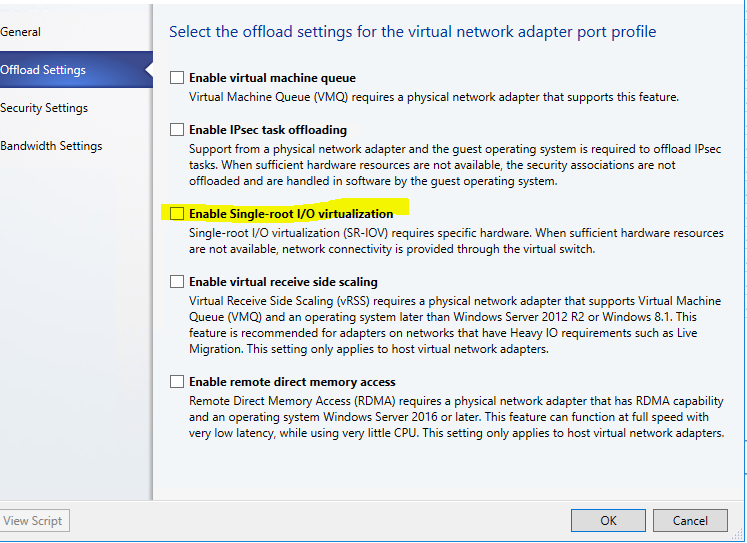The width and height of the screenshot is (747, 543).
Task: Check Enable virtual receive side scaling
Action: [x=177, y=282]
